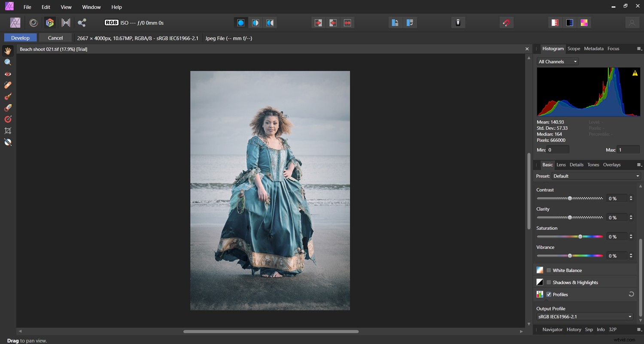Click the delete overlay trash icon
Screen dimensions: 644x344
pyautogui.click(x=458, y=22)
